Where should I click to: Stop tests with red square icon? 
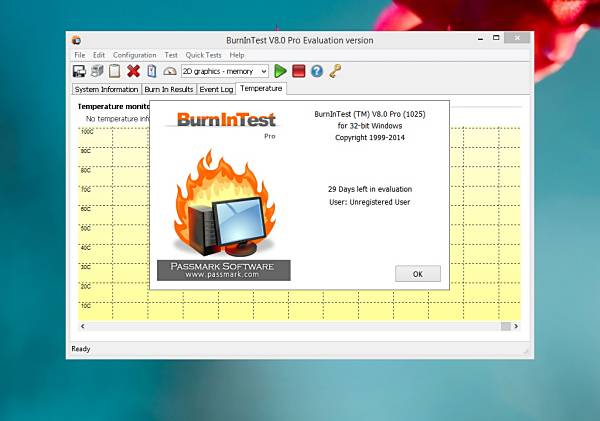pos(298,71)
